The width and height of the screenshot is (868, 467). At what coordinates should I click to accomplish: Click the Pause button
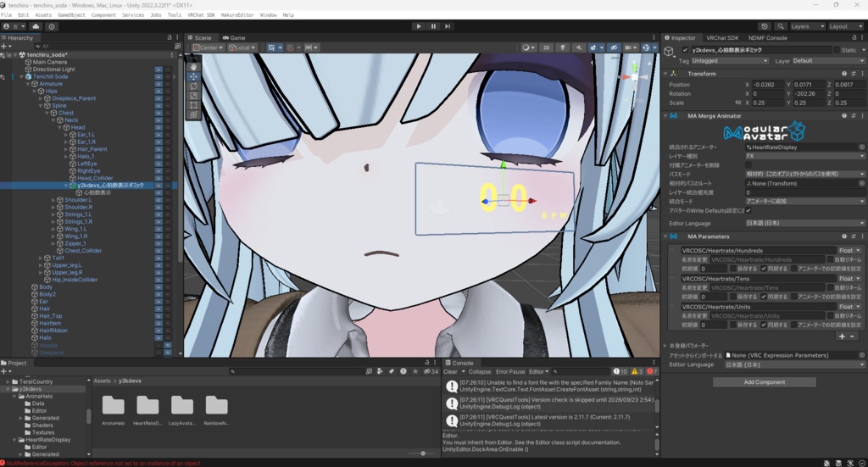point(433,26)
